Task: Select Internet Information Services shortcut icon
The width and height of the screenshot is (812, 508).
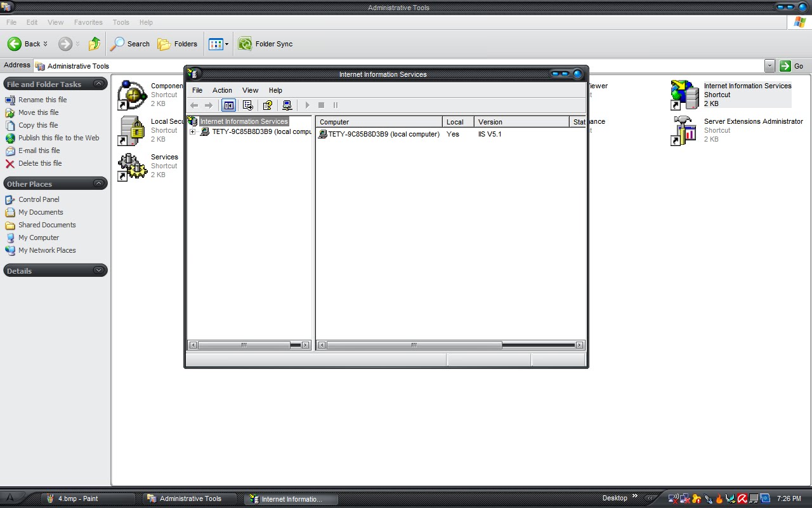Action: click(x=685, y=95)
